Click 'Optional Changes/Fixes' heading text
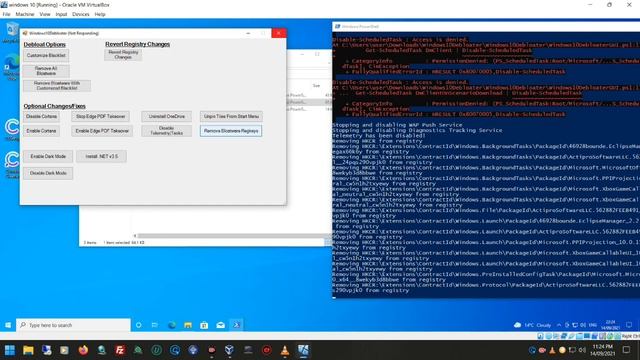Viewport: 640px width, 360px height. click(54, 106)
